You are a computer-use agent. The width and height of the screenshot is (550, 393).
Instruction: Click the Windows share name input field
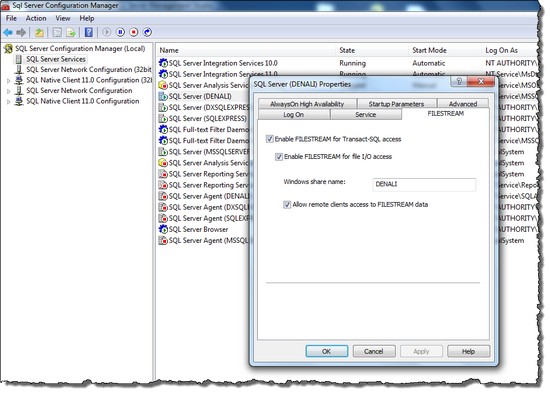(x=424, y=185)
